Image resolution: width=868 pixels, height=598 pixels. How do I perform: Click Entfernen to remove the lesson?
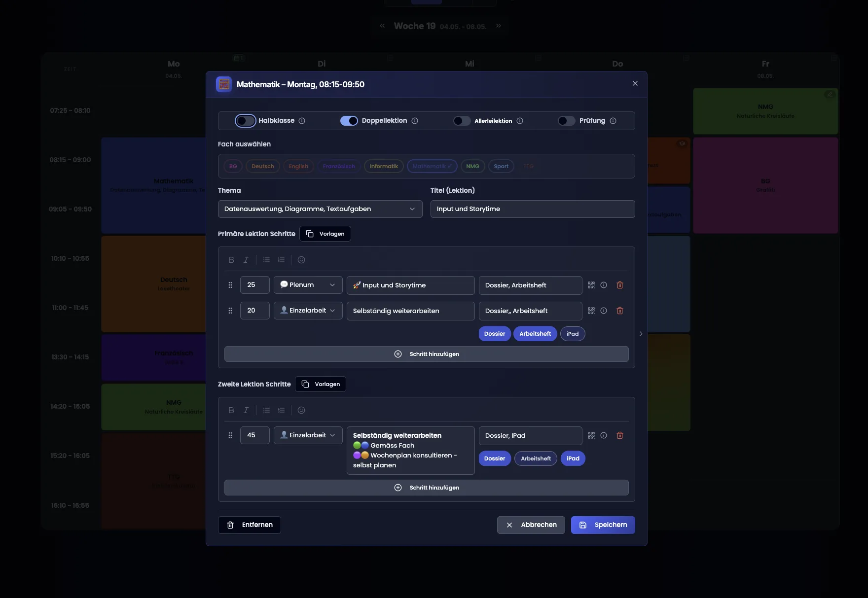point(250,525)
